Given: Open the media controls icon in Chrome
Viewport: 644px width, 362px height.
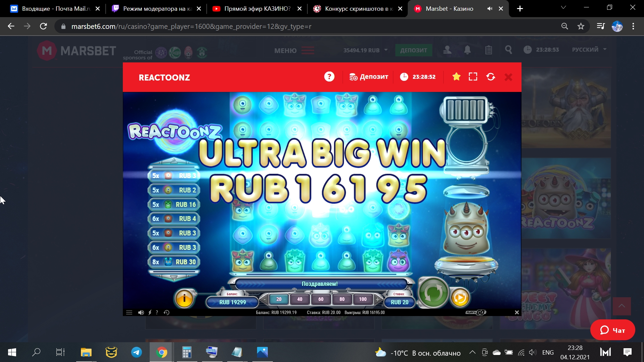Looking at the screenshot, I should tap(601, 26).
